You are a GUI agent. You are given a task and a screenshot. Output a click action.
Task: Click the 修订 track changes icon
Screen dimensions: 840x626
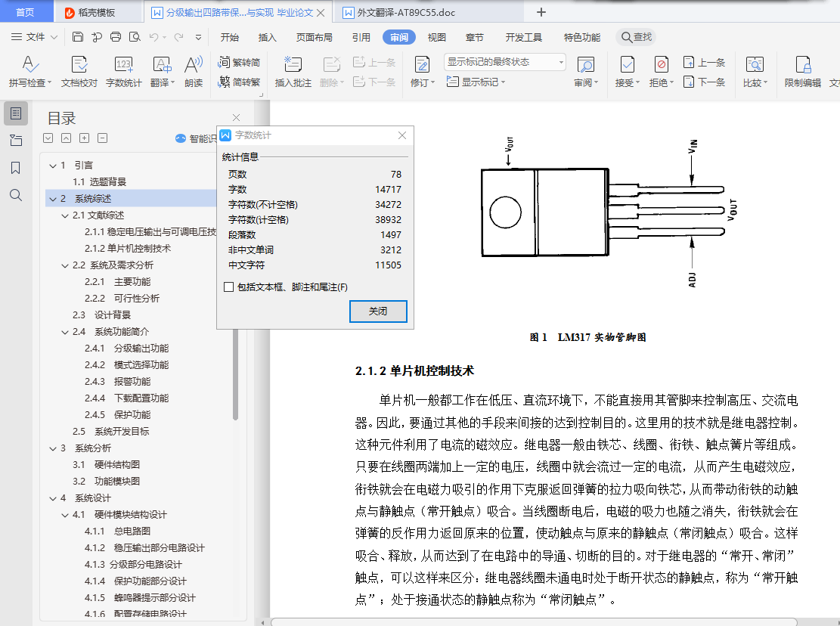[422, 65]
